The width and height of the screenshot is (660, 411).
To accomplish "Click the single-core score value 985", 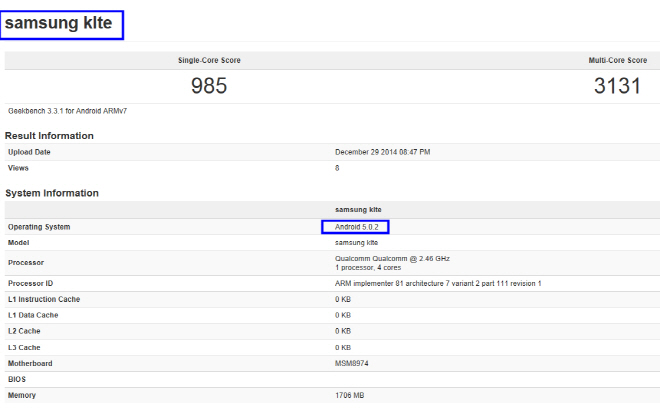I will point(209,86).
